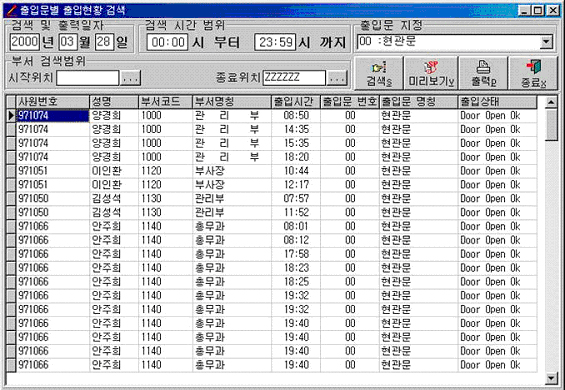The height and width of the screenshot is (390, 565).
Task: Click the table scrollbar up arrow
Action: (x=551, y=103)
